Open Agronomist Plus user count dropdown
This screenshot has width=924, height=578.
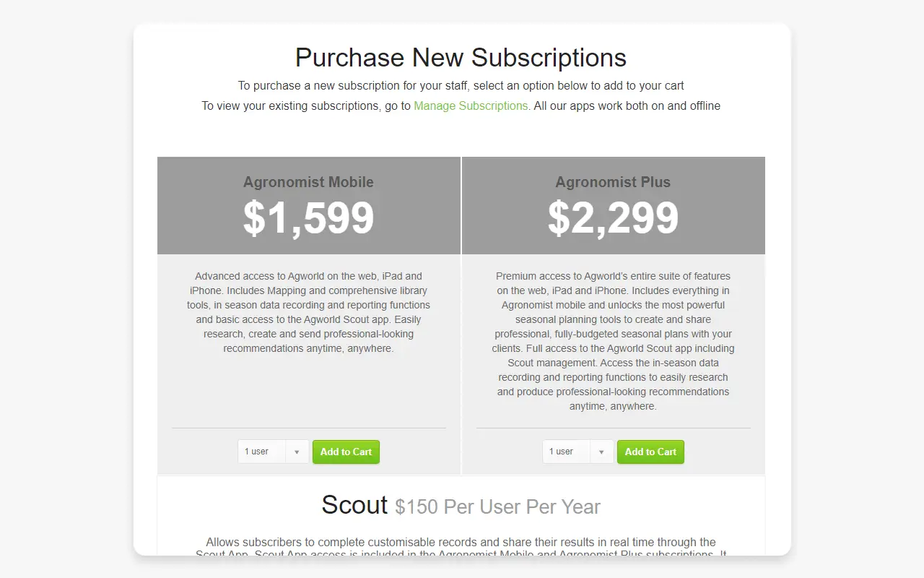click(577, 452)
